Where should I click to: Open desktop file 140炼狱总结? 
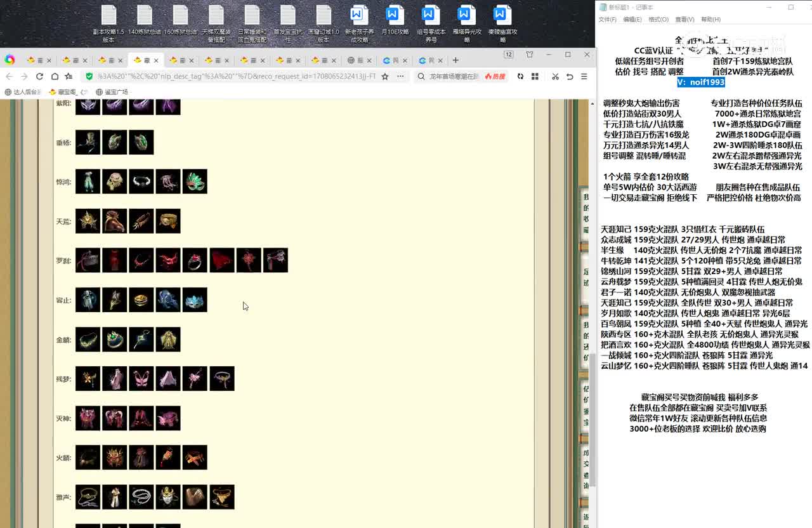[x=145, y=20]
